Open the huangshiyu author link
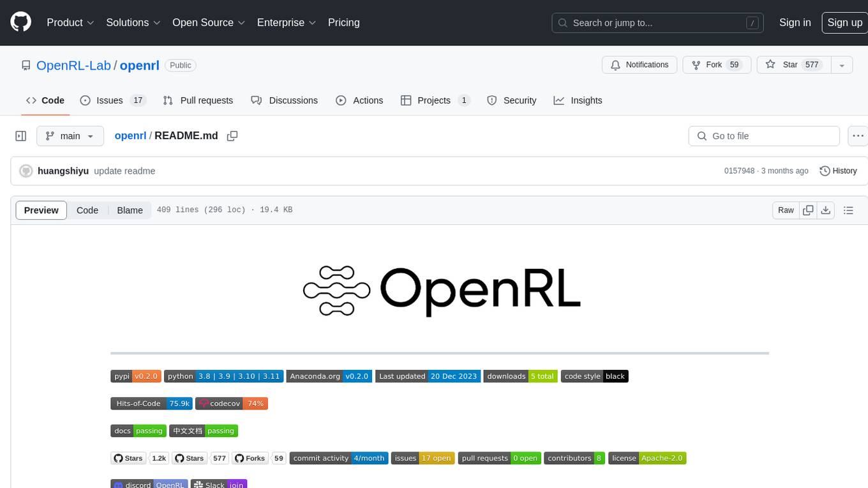Viewport: 868px width, 488px height. coord(63,171)
